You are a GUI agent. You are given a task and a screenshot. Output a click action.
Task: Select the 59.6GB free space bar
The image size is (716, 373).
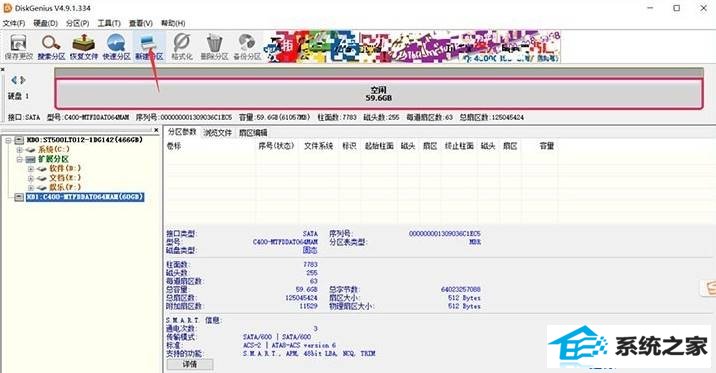[x=379, y=94]
